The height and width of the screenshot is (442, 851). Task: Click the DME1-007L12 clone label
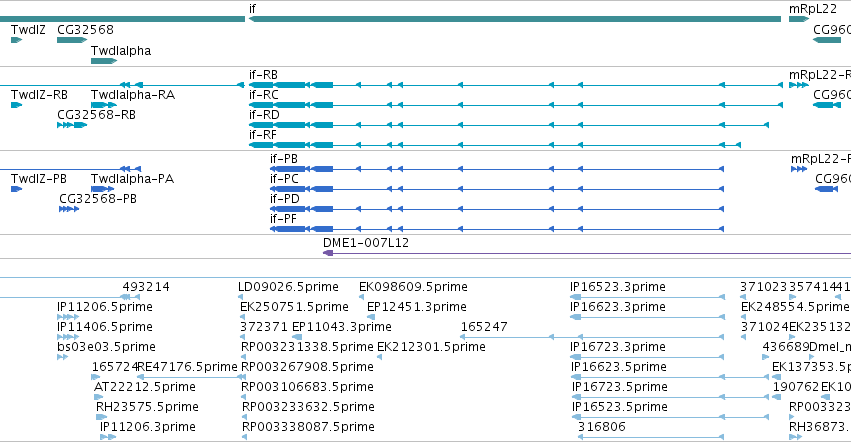pos(366,243)
